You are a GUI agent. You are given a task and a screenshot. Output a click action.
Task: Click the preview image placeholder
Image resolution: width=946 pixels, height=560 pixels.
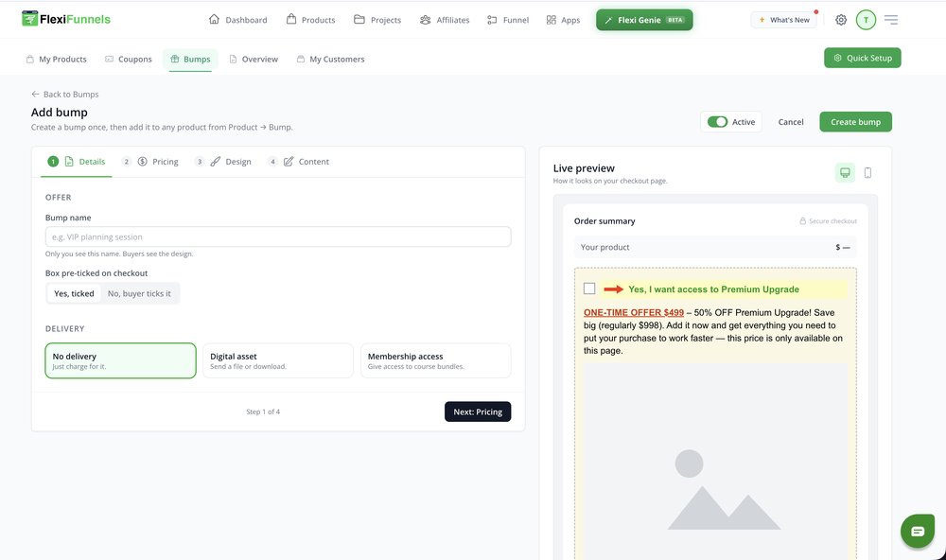point(715,461)
